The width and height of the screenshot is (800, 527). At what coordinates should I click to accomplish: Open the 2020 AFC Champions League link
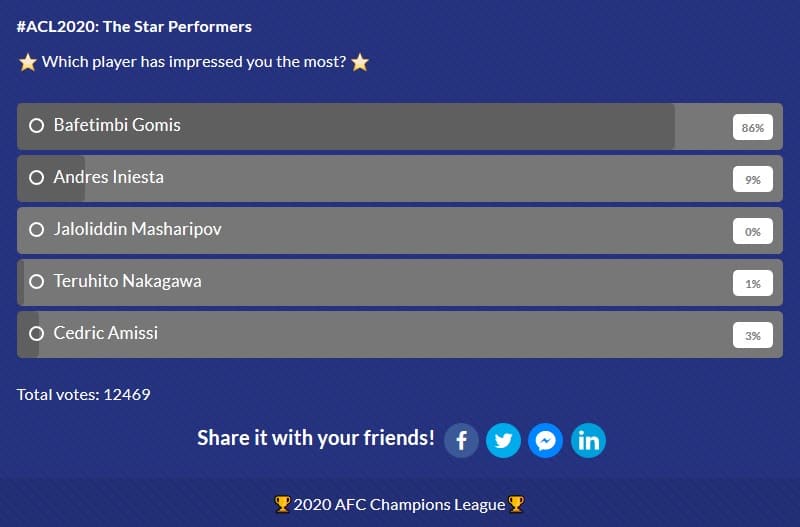tap(399, 505)
